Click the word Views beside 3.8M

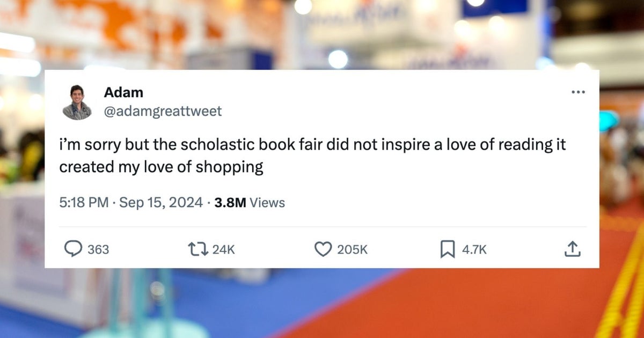267,203
